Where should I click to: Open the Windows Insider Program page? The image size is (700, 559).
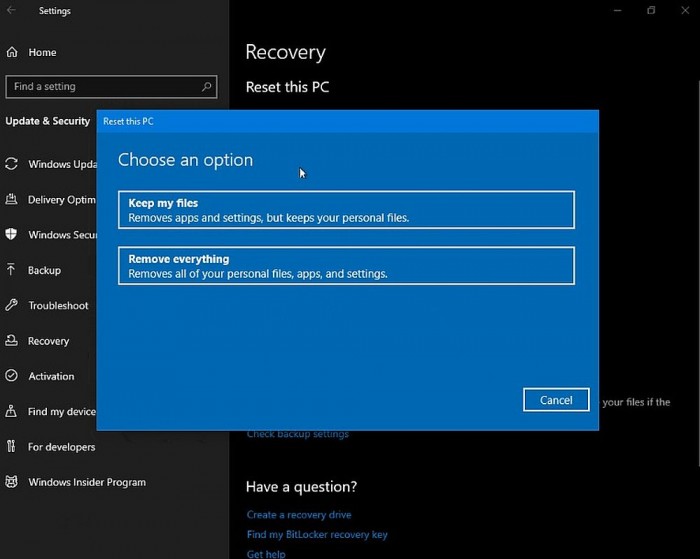coord(87,482)
